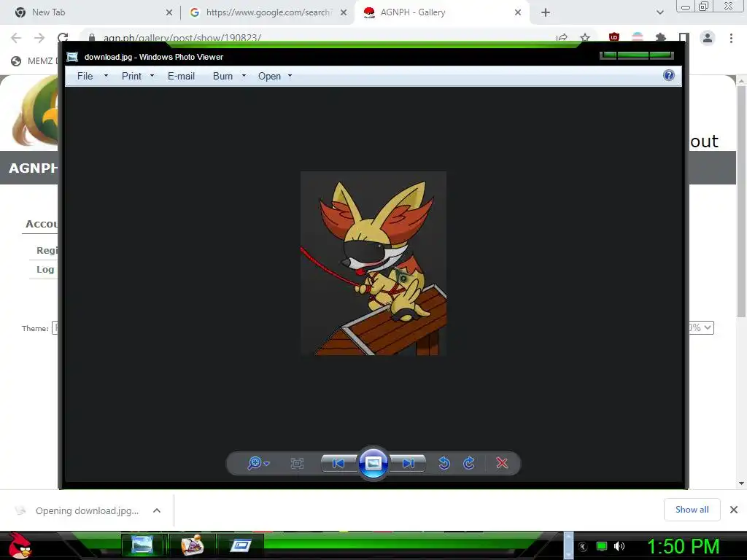The image size is (747, 560).
Task: Open the Chrome profile avatar
Action: (x=708, y=38)
